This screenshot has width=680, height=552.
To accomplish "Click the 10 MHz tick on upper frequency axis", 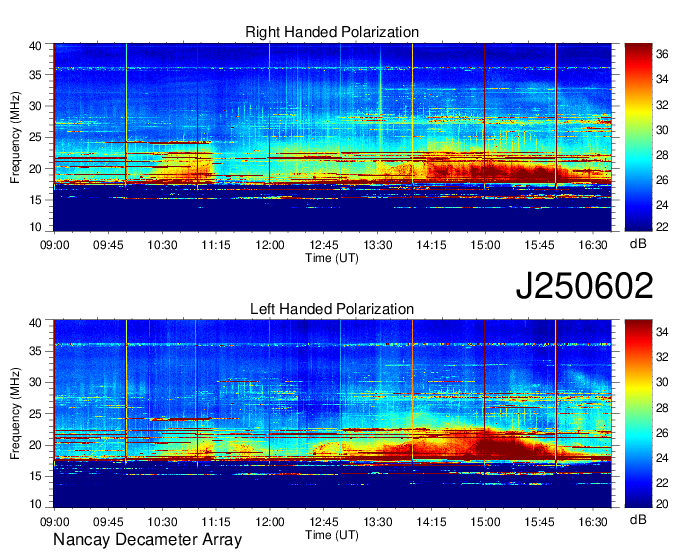I will [x=35, y=227].
